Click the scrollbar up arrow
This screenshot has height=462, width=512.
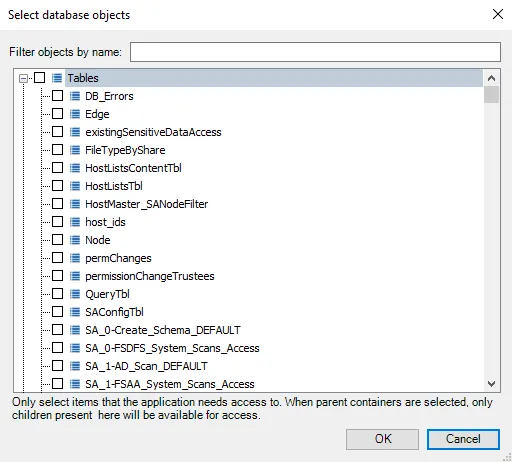click(491, 78)
